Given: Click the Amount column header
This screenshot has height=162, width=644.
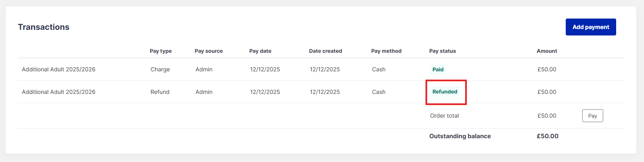Looking at the screenshot, I should (x=547, y=51).
